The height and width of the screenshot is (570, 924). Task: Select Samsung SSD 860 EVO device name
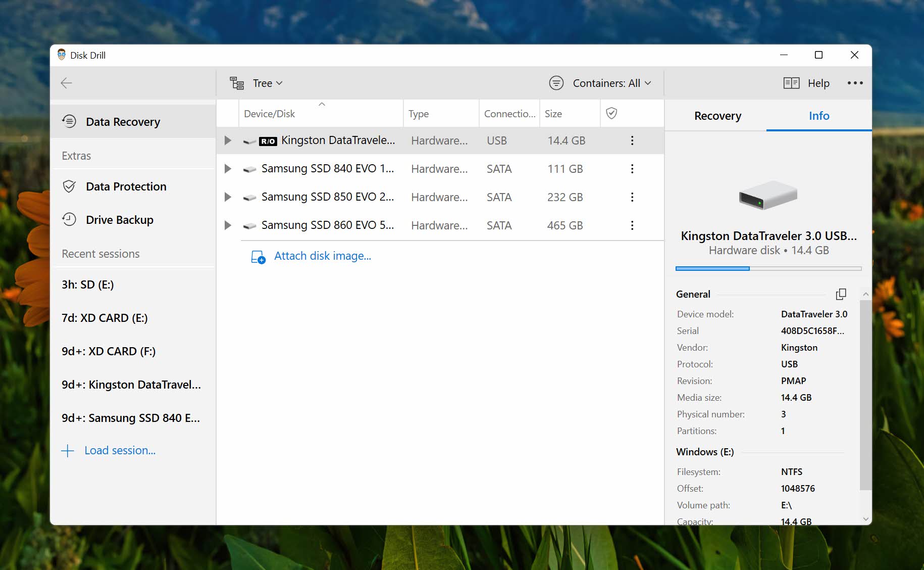pos(327,225)
